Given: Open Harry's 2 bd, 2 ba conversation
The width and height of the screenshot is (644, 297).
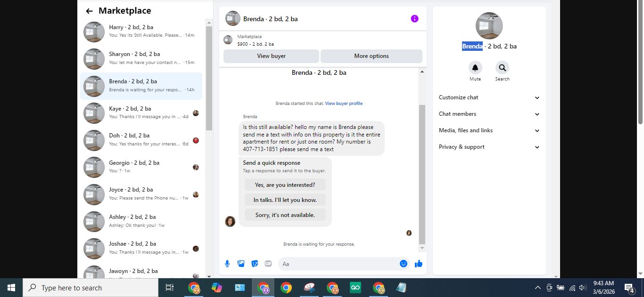Looking at the screenshot, I should pos(141,32).
